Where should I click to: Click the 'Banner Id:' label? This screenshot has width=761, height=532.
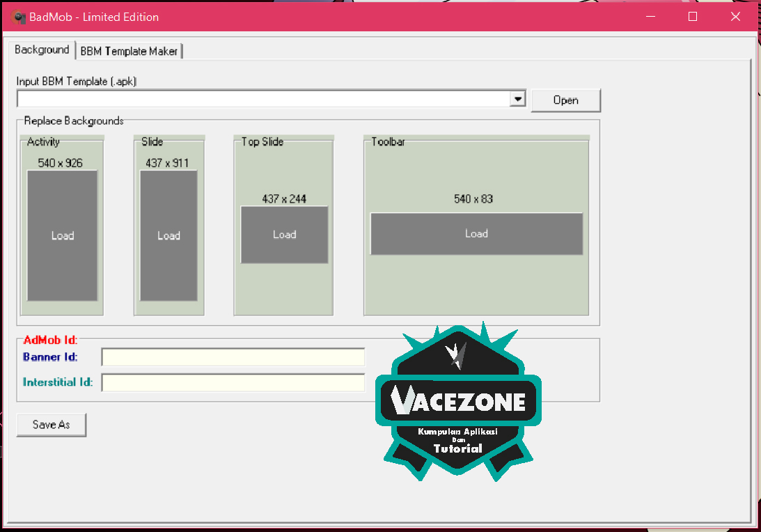(x=50, y=357)
